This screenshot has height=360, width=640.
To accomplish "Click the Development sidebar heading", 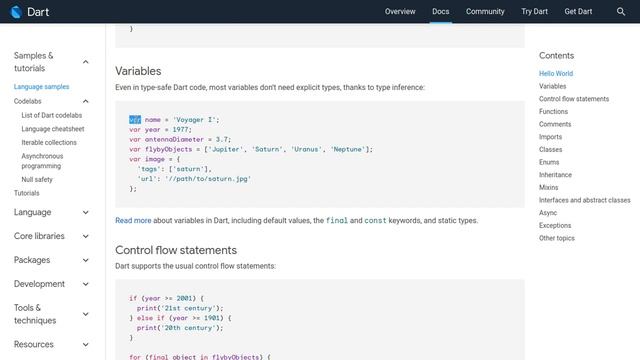I will coord(39,284).
